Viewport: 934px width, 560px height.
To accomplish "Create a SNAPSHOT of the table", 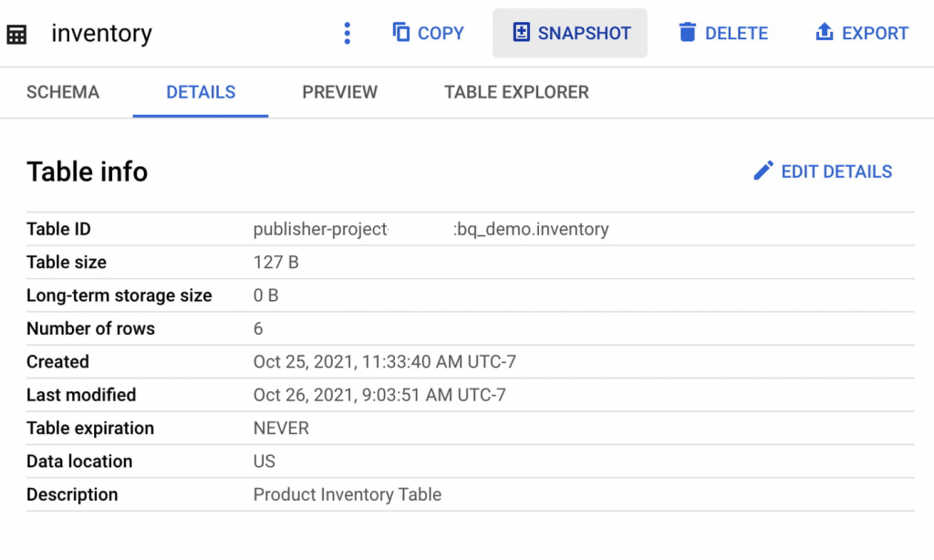I will (585, 34).
